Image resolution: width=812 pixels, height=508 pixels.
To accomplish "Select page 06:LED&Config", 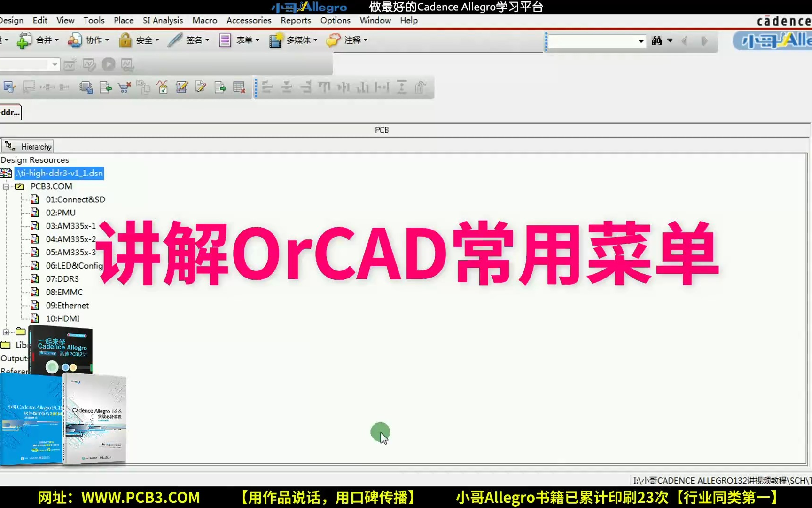I will 74,266.
